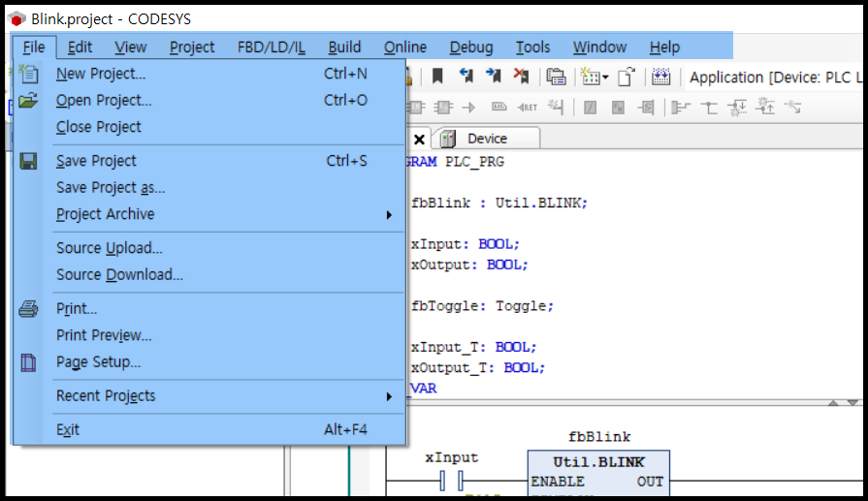Image resolution: width=868 pixels, height=501 pixels.
Task: Click the 'xOutput_T: BOOL;' declaration line
Action: [x=478, y=367]
